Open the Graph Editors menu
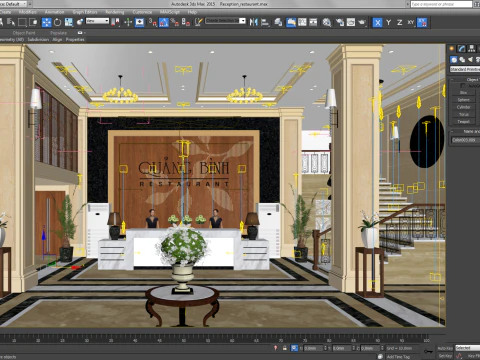Screen dimensions: 480x360 85,12
